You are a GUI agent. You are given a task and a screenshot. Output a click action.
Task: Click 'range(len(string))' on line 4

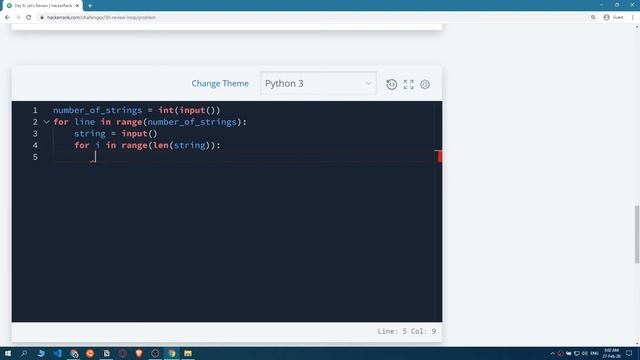[168, 145]
